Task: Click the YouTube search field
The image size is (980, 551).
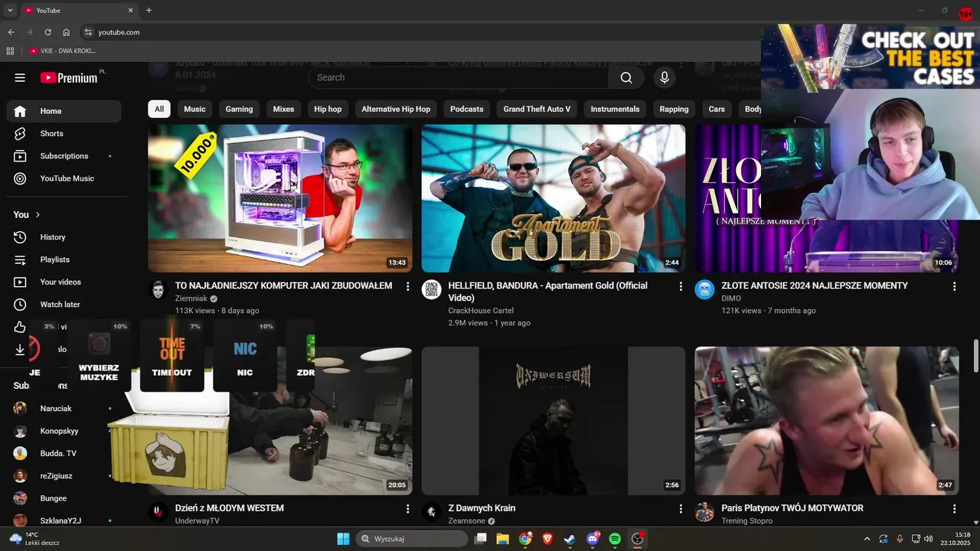Action: (x=458, y=77)
